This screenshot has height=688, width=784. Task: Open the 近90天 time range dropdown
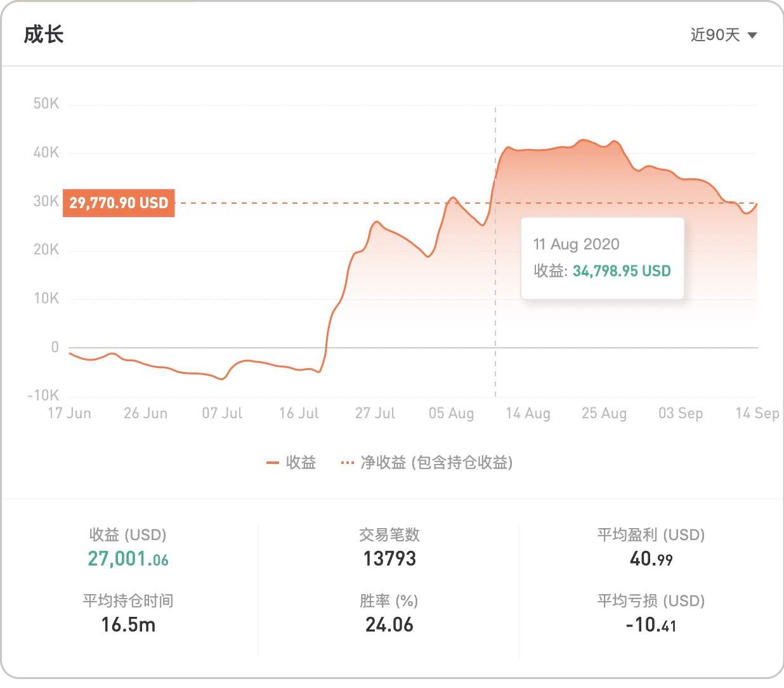[x=715, y=35]
